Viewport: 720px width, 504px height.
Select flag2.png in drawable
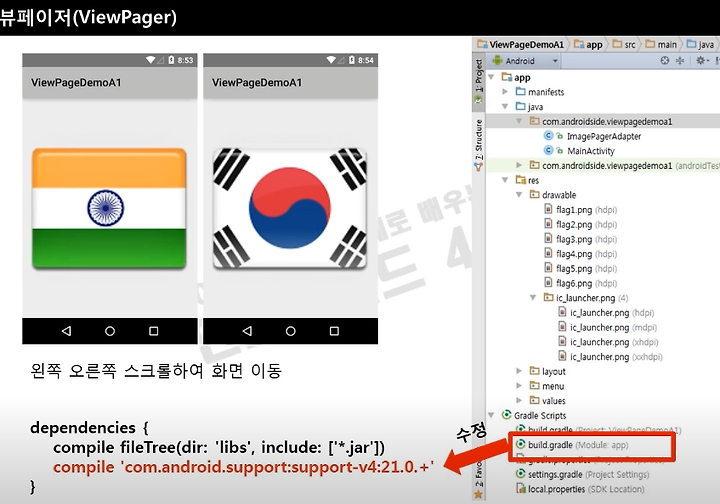pos(580,224)
